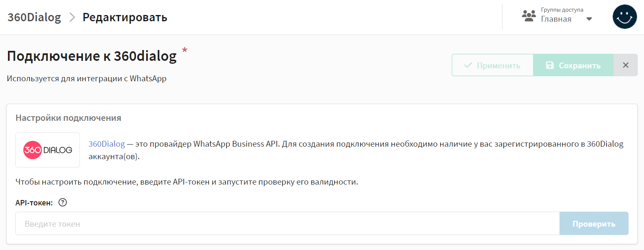Click the Настройки подключения section heading

[68, 118]
